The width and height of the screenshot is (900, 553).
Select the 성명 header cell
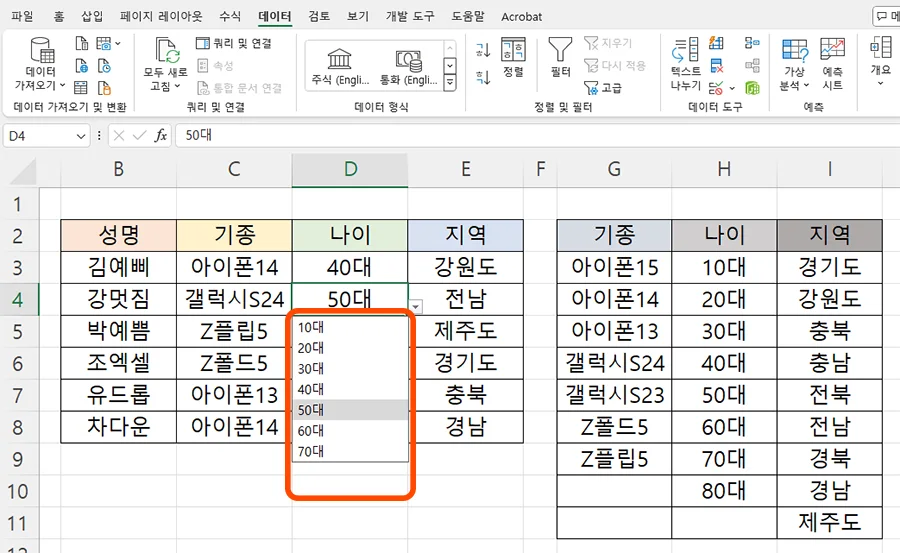pos(119,235)
